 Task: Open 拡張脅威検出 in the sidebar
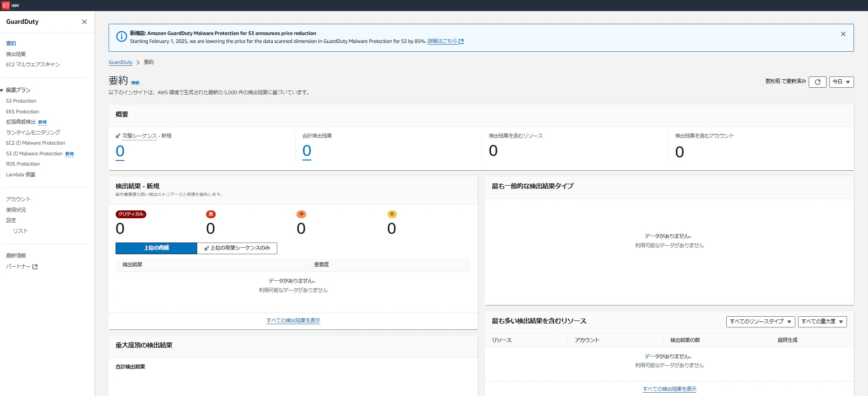click(21, 122)
